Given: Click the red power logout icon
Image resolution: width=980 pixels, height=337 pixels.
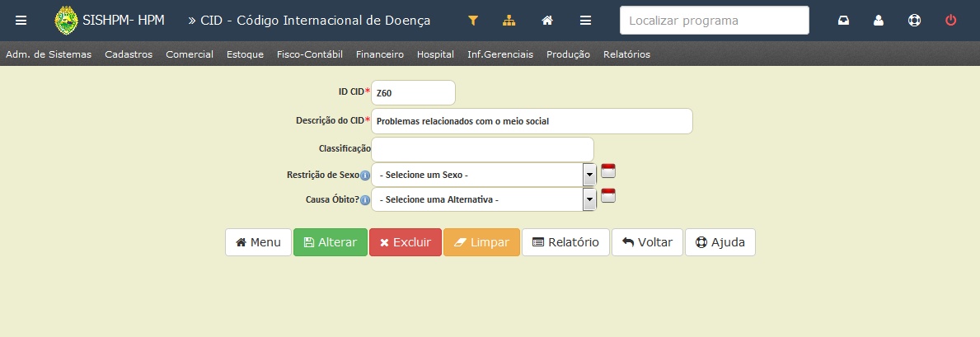Looking at the screenshot, I should pos(950,21).
